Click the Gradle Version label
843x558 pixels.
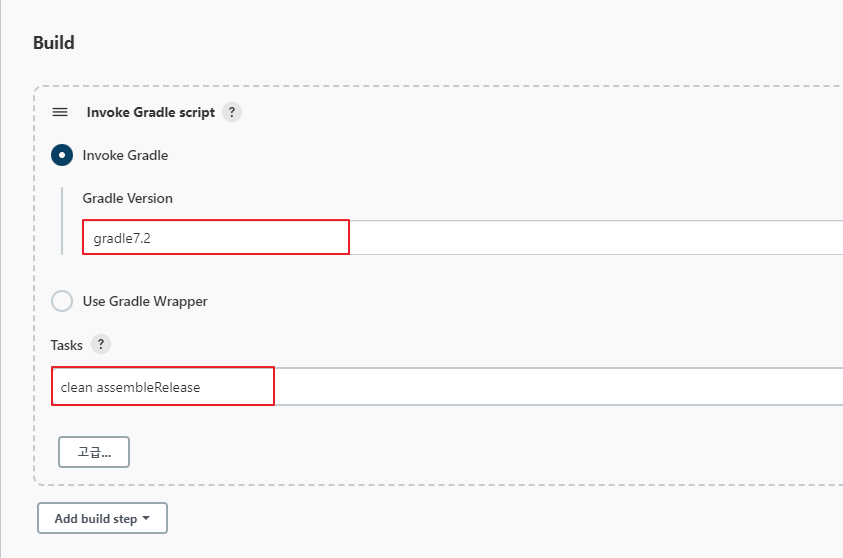point(127,198)
